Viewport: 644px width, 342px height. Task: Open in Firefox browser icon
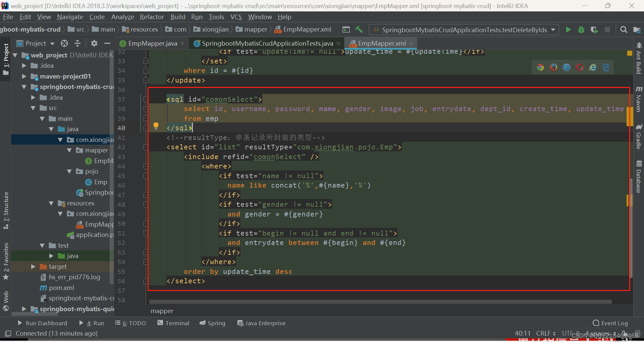tap(553, 67)
